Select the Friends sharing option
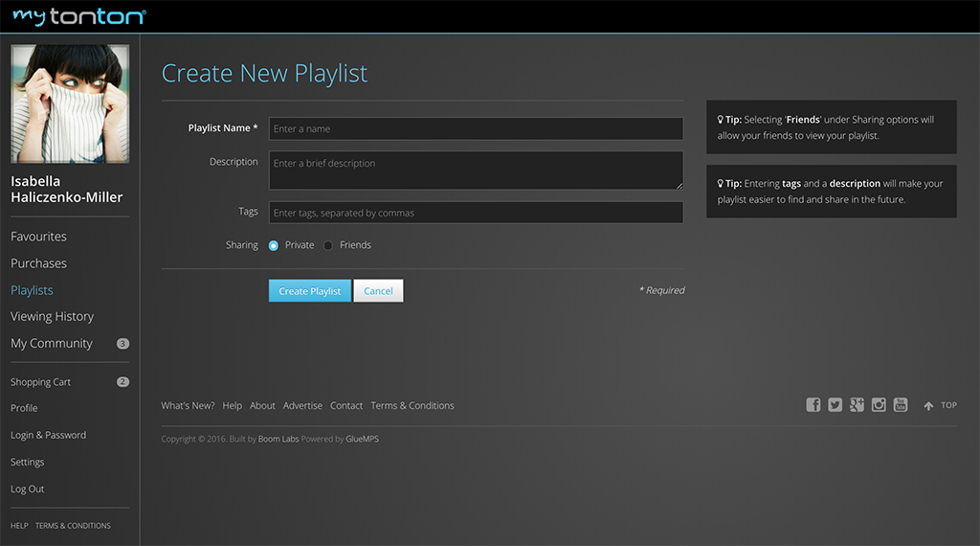The height and width of the screenshot is (546, 980). click(x=328, y=245)
